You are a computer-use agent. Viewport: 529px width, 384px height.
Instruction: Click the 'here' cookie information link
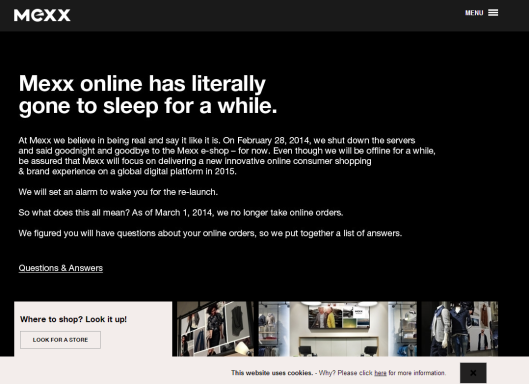(x=380, y=373)
